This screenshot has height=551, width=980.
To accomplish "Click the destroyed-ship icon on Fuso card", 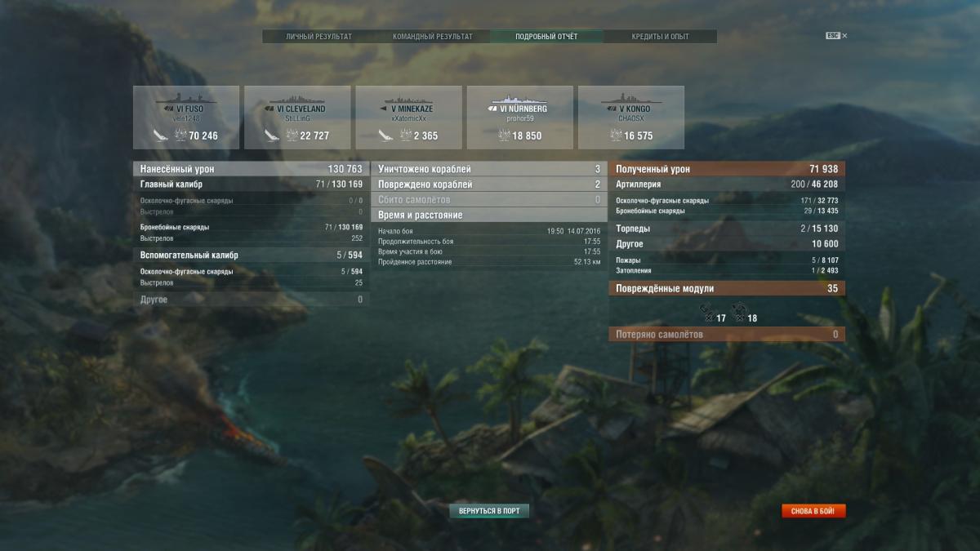I will 159,136.
